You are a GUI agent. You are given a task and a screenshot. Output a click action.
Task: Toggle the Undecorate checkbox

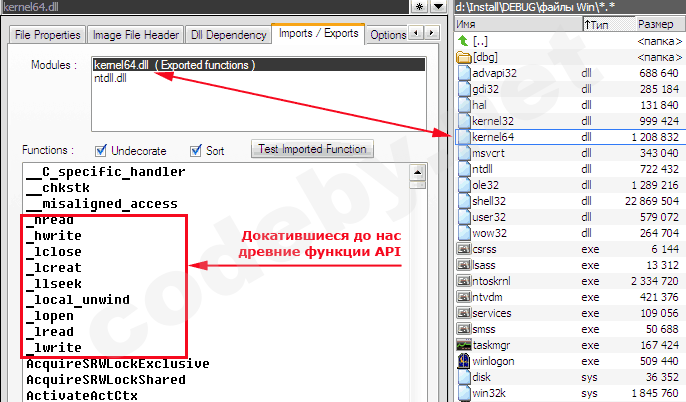tap(100, 151)
